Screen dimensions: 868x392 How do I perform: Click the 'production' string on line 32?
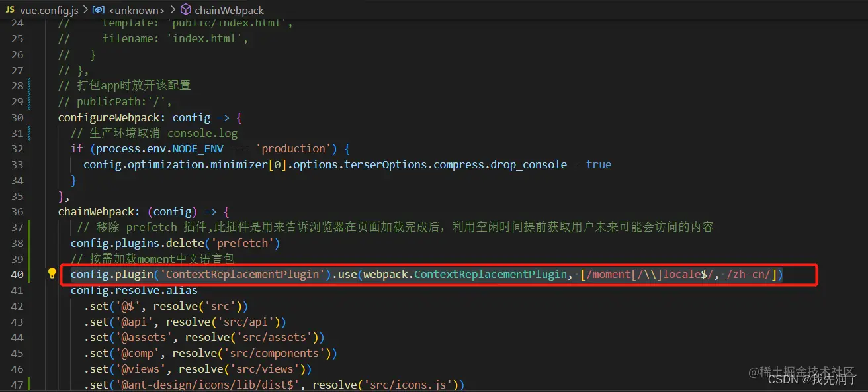293,148
